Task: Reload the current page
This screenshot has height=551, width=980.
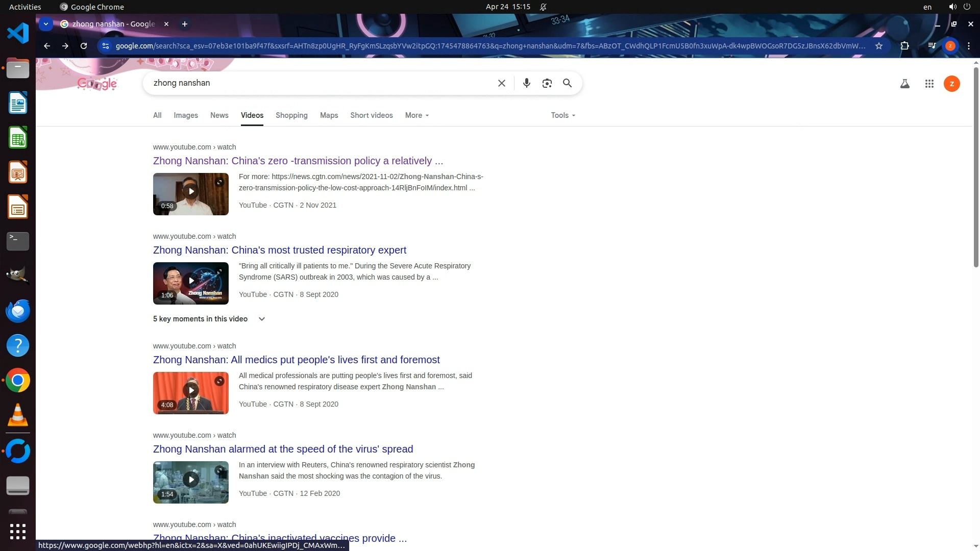Action: [x=84, y=46]
